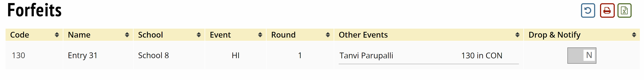Export forfeits to Excel spreadsheet
This screenshot has height=80, width=644.
pos(624,10)
